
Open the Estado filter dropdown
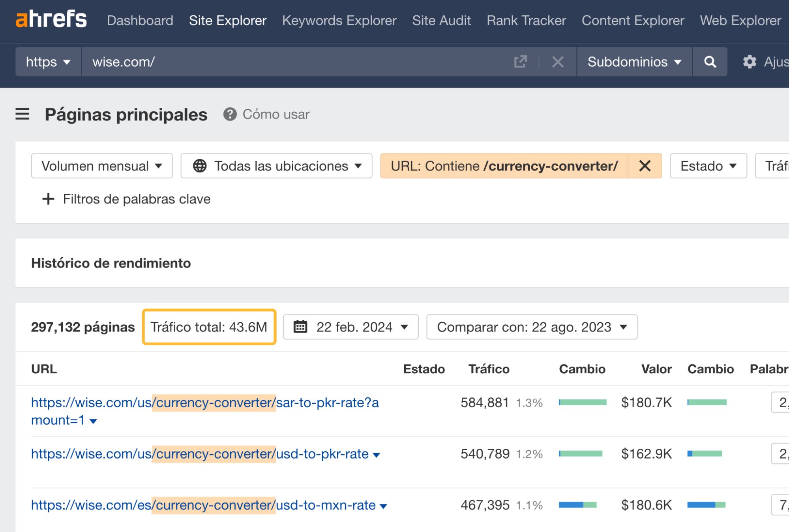(x=708, y=166)
